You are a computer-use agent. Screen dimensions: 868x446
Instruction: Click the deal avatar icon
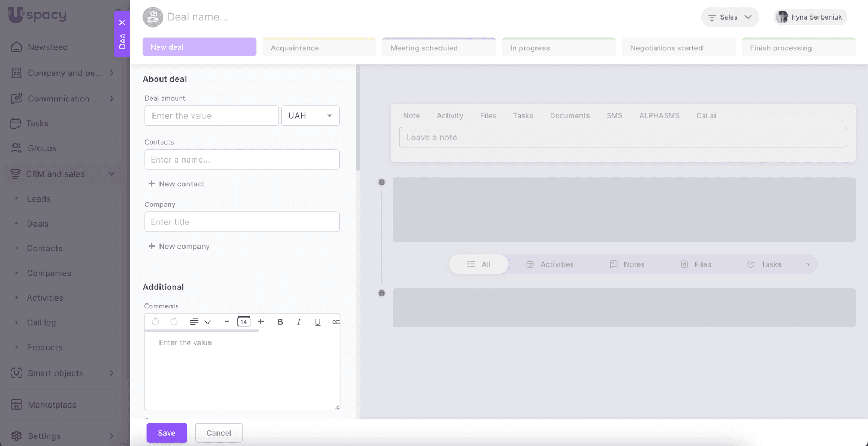153,17
